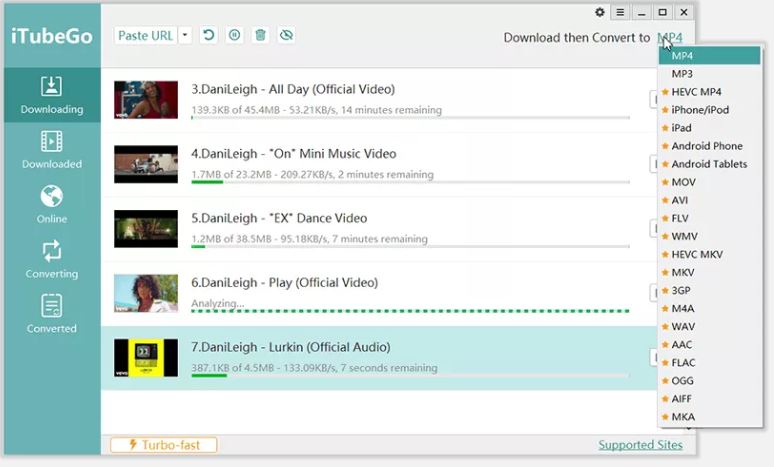Select MP3 from the format list
Image resolution: width=774 pixels, height=467 pixels.
tap(709, 74)
